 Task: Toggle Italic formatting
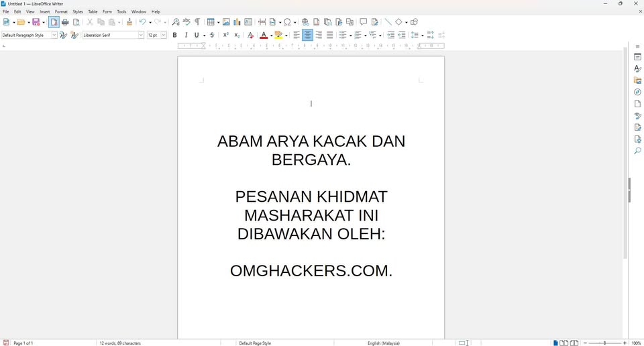[186, 35]
